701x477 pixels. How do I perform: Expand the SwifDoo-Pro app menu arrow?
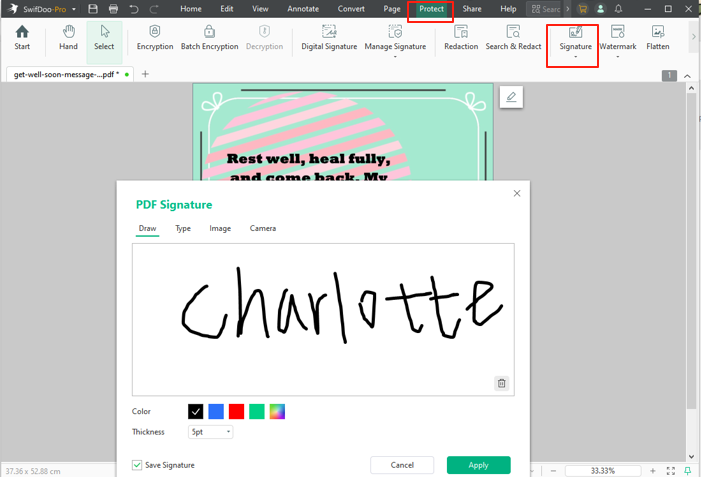tap(74, 9)
